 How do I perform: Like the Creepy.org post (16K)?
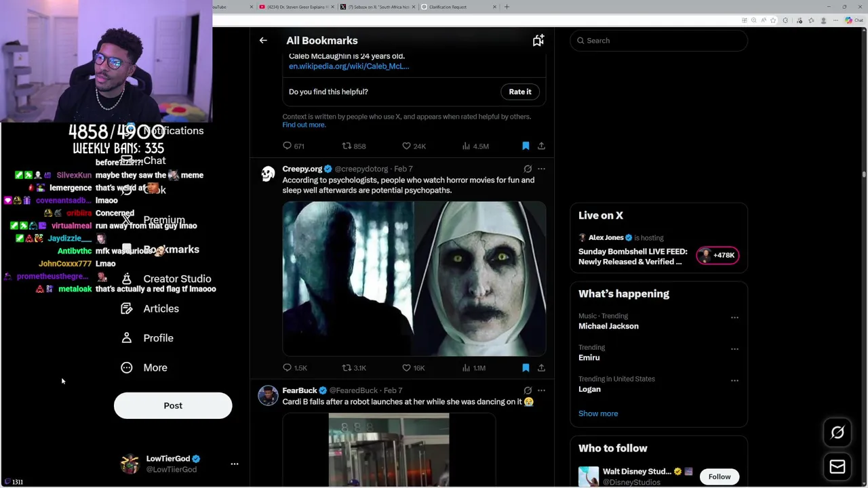(413, 367)
